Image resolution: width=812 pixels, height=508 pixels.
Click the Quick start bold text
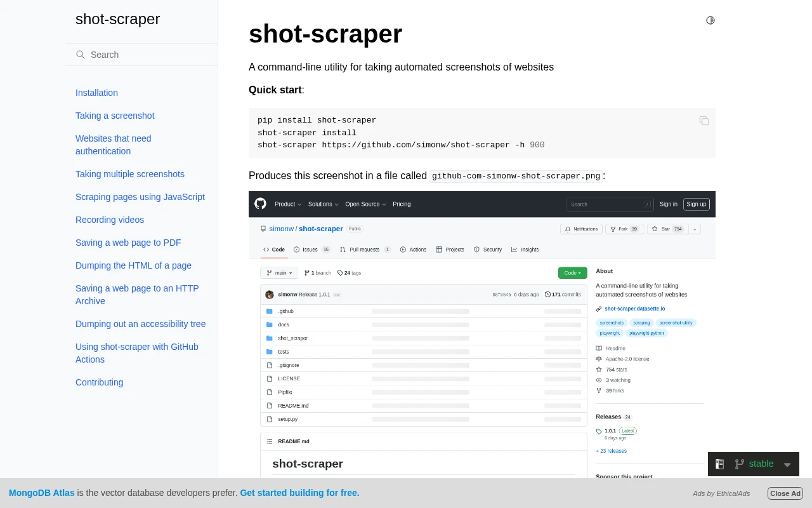pos(275,90)
